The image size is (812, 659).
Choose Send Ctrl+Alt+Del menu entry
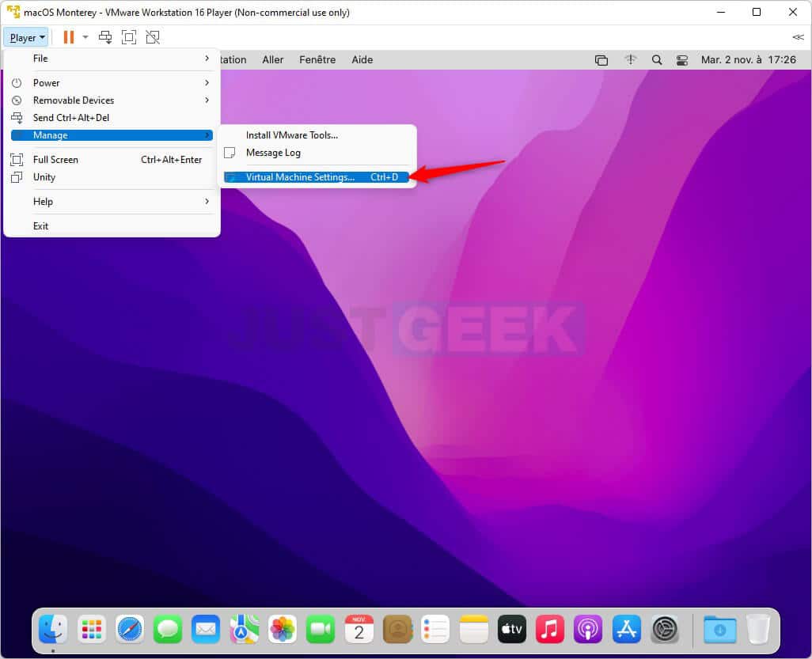click(x=112, y=118)
